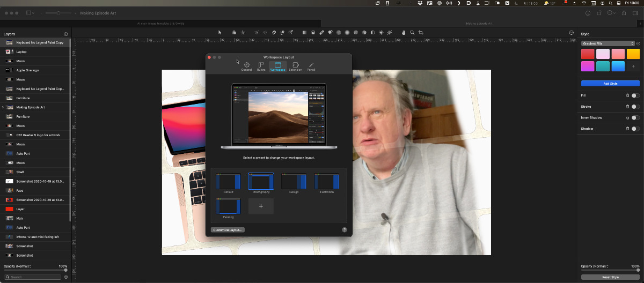Pick the Hand pan tool
The height and width of the screenshot is (283, 644).
click(404, 32)
